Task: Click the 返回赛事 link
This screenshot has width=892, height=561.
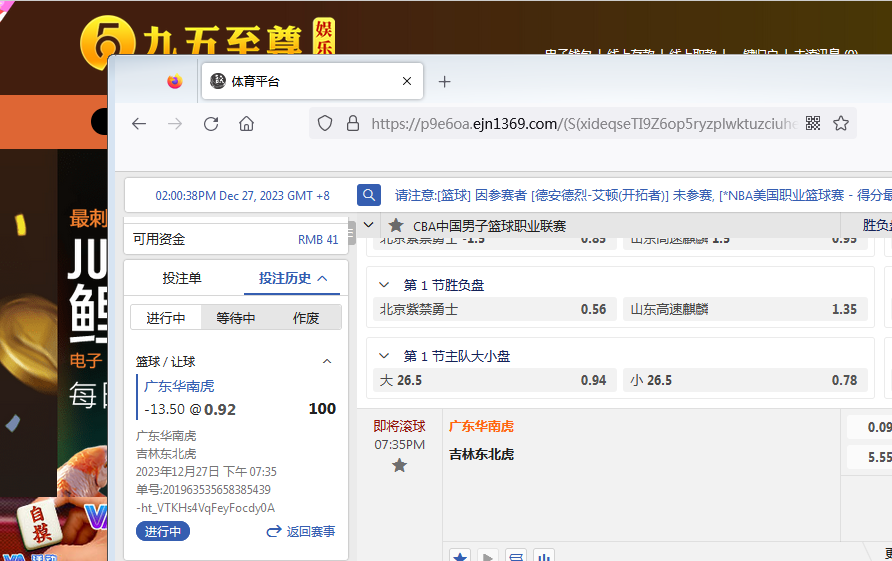Action: 301,532
